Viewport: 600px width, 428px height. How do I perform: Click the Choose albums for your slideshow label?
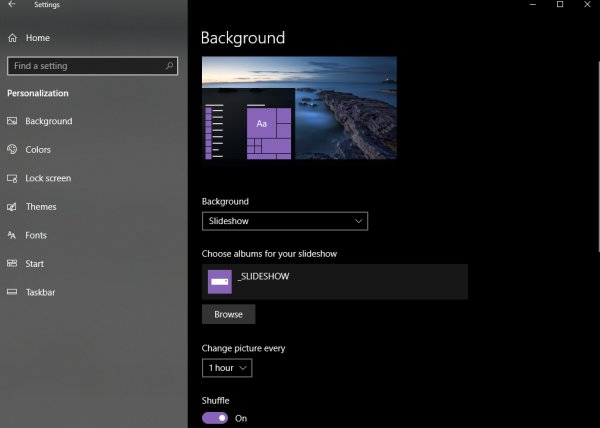tap(269, 254)
